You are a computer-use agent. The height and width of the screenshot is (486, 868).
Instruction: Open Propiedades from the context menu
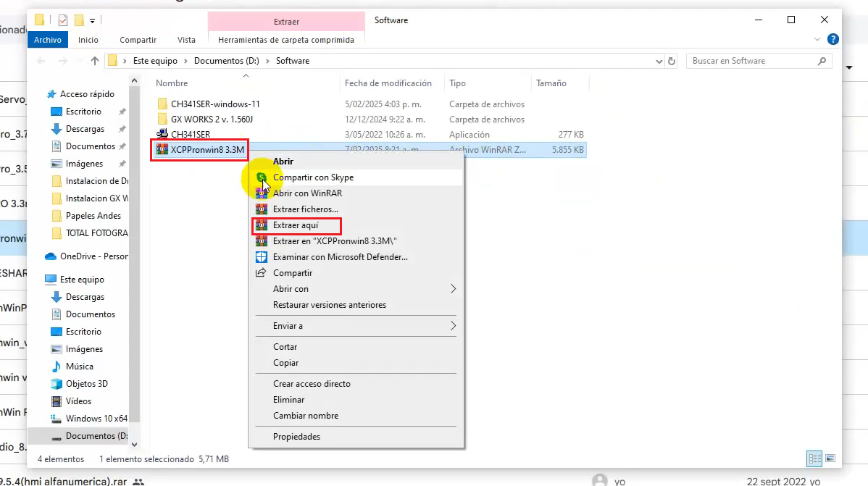click(297, 437)
